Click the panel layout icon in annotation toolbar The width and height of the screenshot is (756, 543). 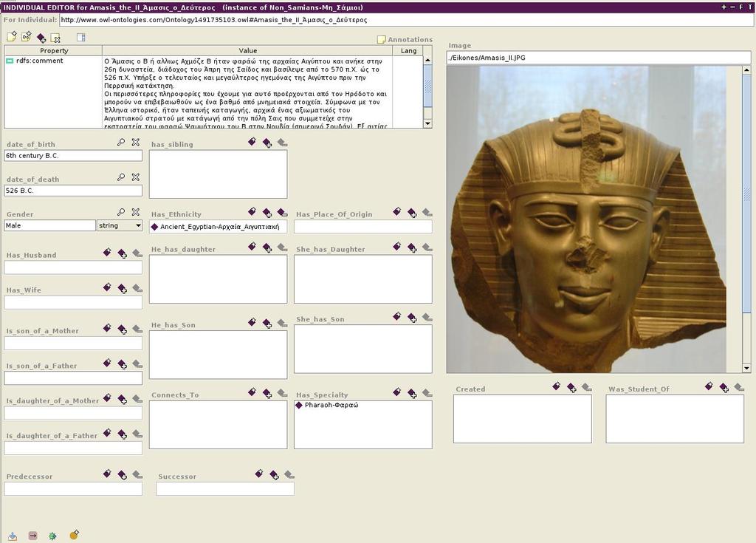(x=81, y=37)
